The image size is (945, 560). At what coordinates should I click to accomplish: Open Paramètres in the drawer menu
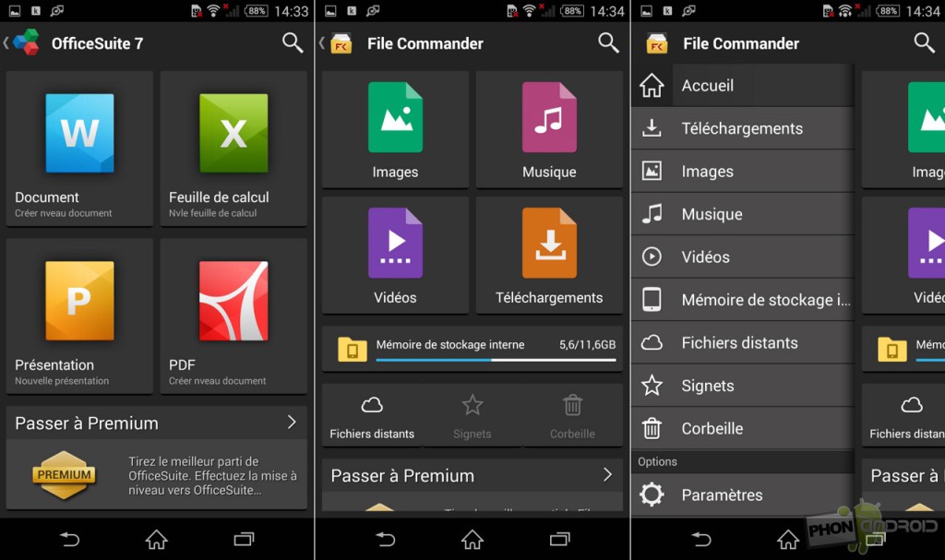pos(743,494)
